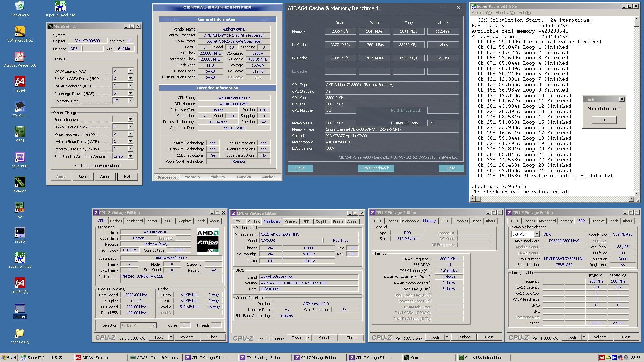Image resolution: width=644 pixels, height=362 pixels.
Task: Click right arrow of Super PI horizontal scrollbar
Action: pyautogui.click(x=631, y=199)
